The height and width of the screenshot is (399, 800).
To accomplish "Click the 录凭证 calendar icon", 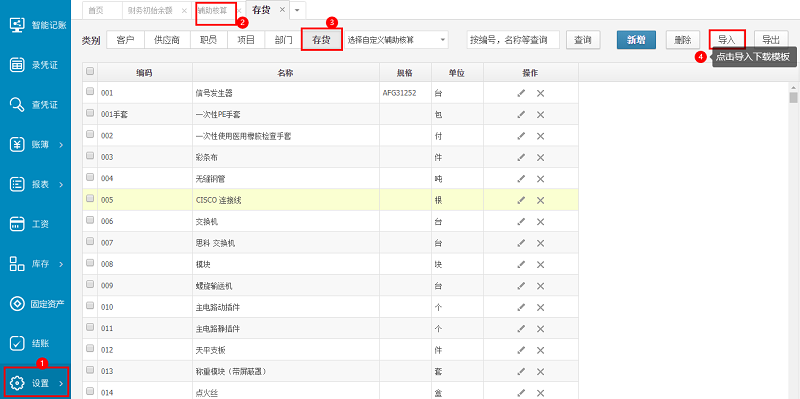I will coord(17,65).
